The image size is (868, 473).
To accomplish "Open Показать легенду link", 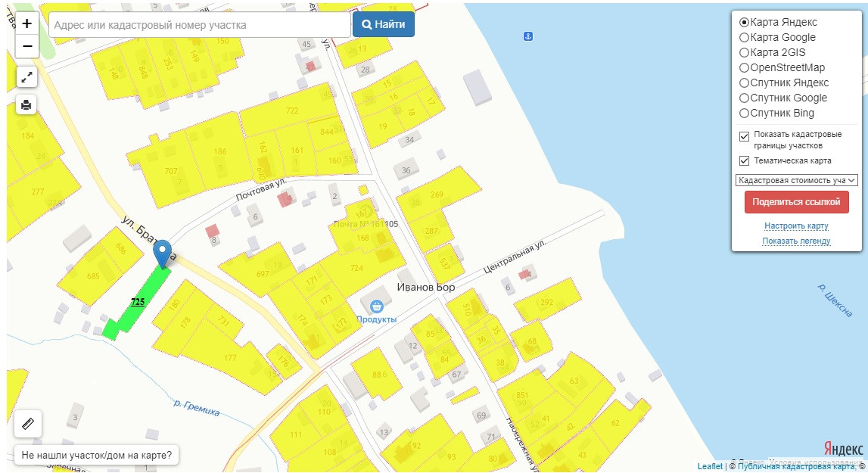I will pos(796,241).
